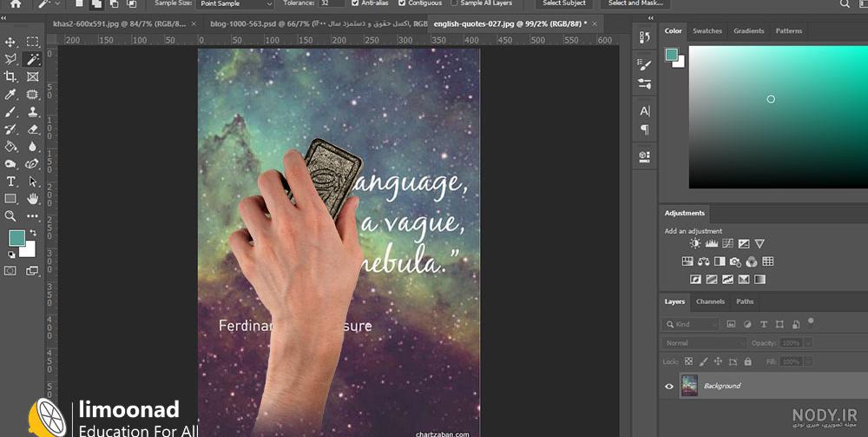The image size is (868, 437).
Task: Select the Frame tool
Action: [33, 76]
